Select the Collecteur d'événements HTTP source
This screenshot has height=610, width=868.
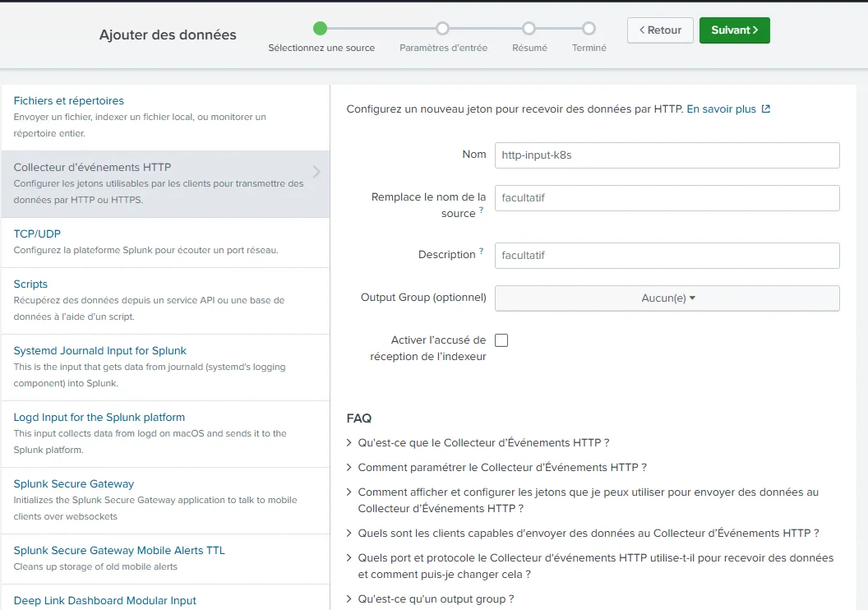tap(165, 184)
